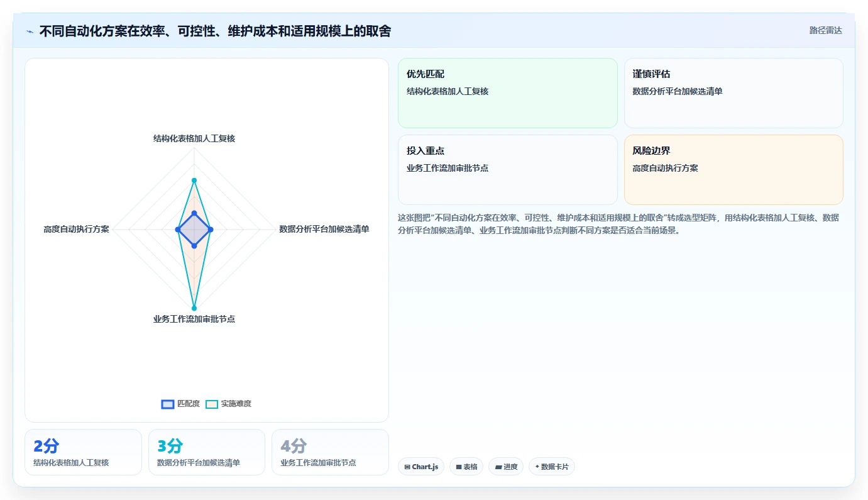Click the icon in the 进度 chip
The image size is (868, 500).
coord(498,467)
